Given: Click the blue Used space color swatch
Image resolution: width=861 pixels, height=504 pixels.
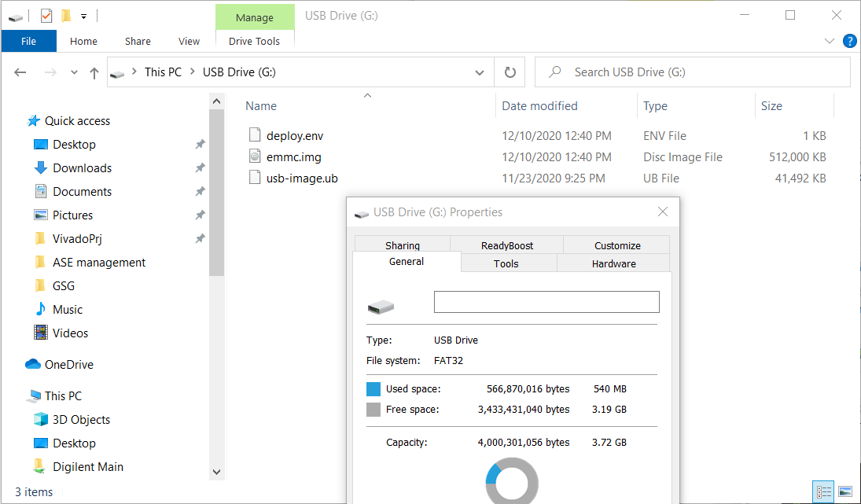Looking at the screenshot, I should pos(373,389).
